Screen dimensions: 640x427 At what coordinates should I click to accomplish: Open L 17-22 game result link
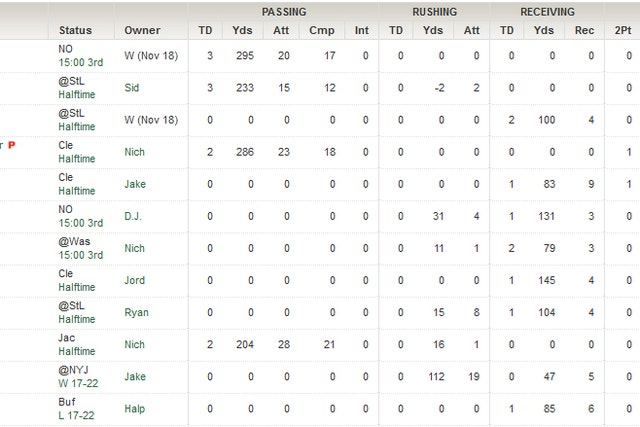(x=76, y=416)
